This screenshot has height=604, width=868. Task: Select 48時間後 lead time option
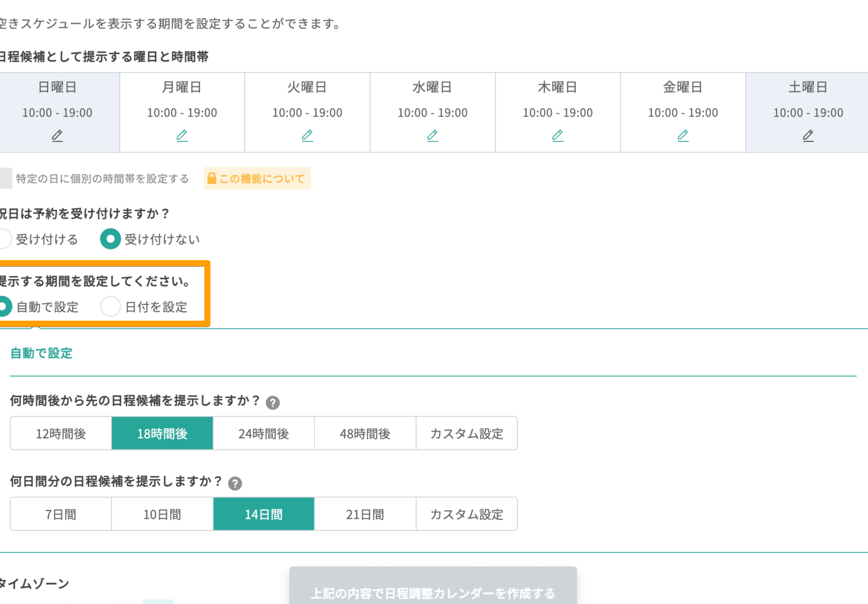(x=365, y=433)
